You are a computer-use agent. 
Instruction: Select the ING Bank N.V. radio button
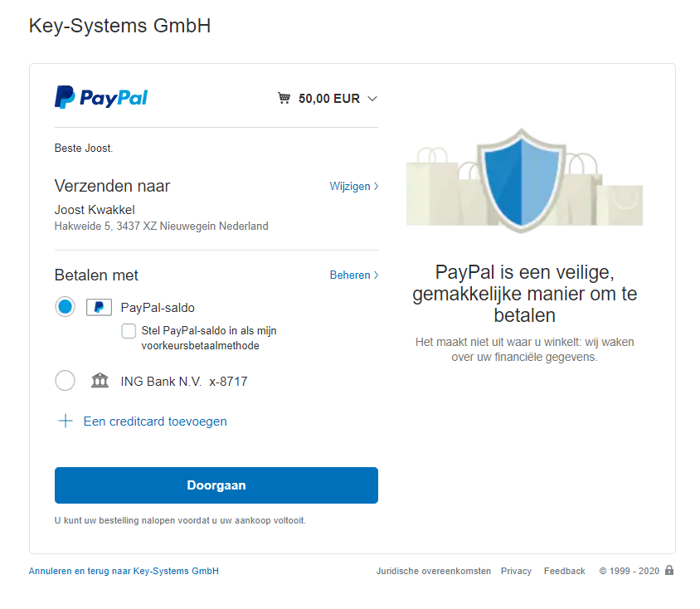[x=65, y=381]
